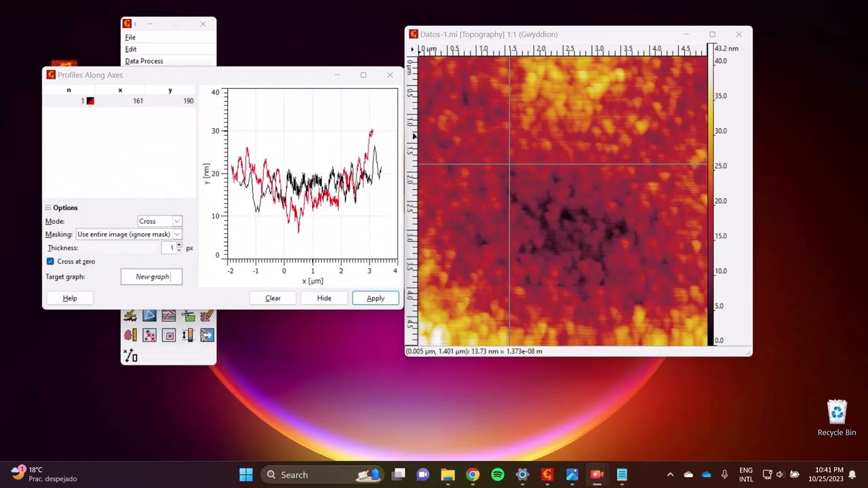The height and width of the screenshot is (488, 868).
Task: Open the Recycle Bin desktop icon
Action: coord(837,418)
